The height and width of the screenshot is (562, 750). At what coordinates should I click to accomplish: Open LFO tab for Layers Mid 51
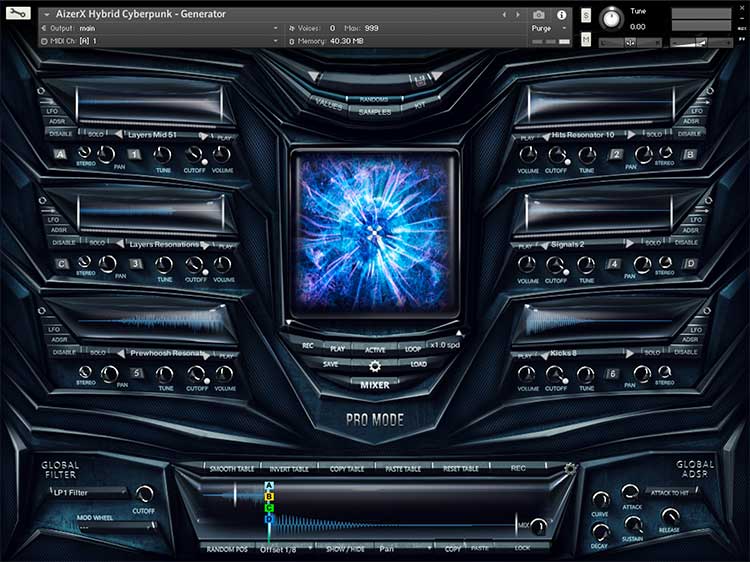tap(52, 111)
